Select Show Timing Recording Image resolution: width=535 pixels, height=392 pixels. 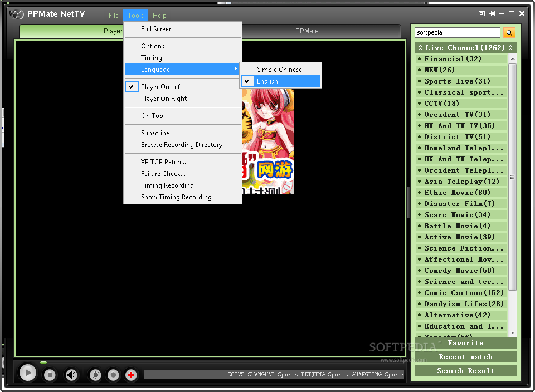click(x=182, y=197)
